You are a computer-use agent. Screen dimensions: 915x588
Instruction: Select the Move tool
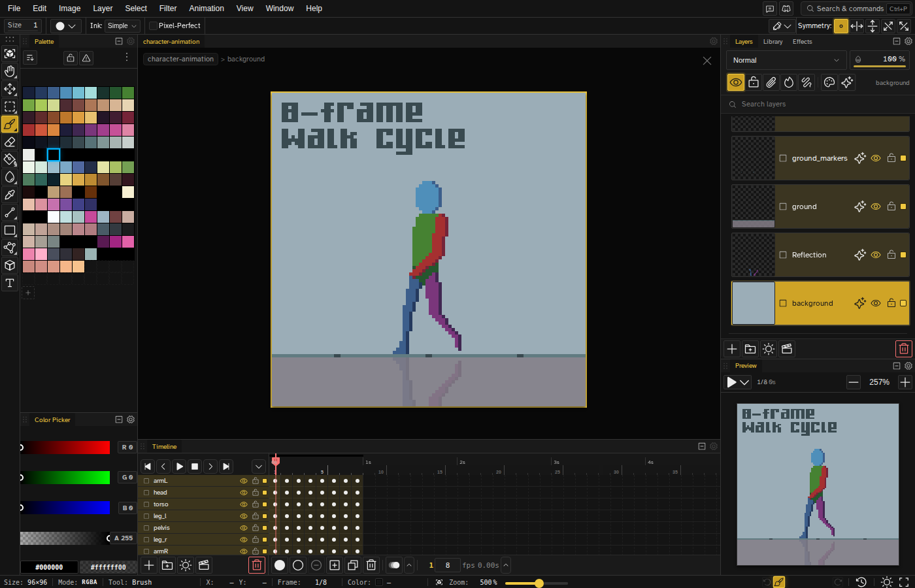tap(10, 89)
